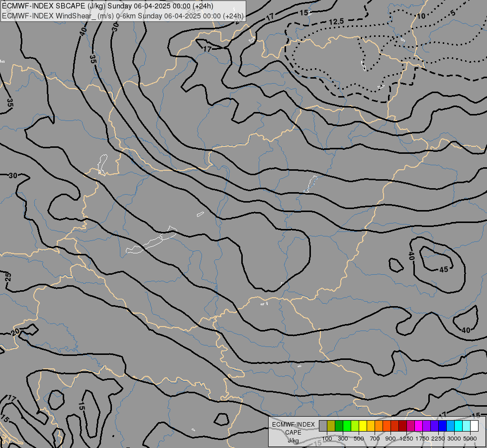Click the legend value 900

[x=390, y=439]
